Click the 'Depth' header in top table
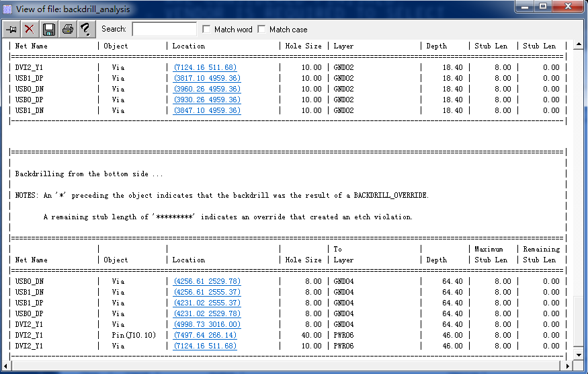Viewport: 588px width, 374px height. [437, 46]
